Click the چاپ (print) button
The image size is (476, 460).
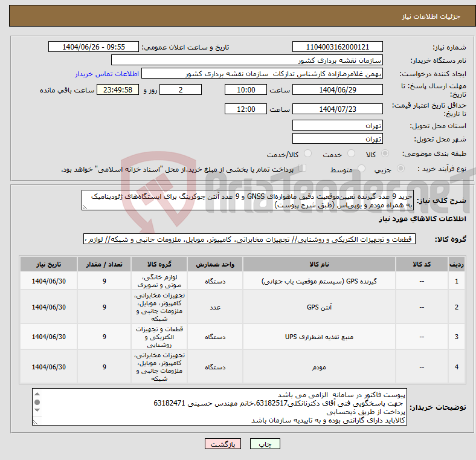tap(265, 444)
